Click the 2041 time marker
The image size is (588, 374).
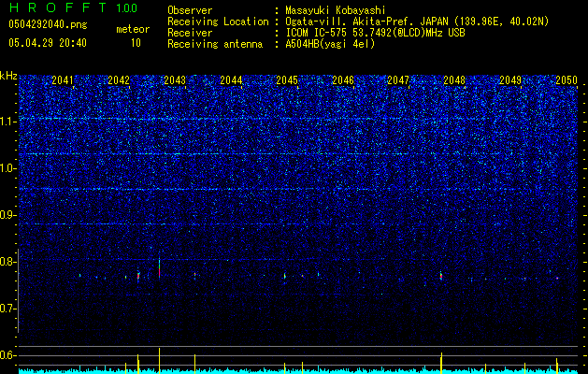coord(63,79)
